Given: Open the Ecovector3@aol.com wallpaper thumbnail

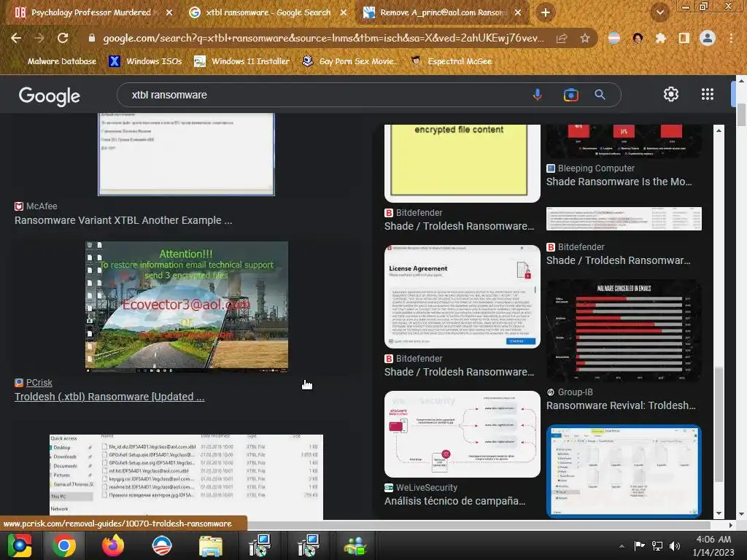Looking at the screenshot, I should click(x=187, y=307).
